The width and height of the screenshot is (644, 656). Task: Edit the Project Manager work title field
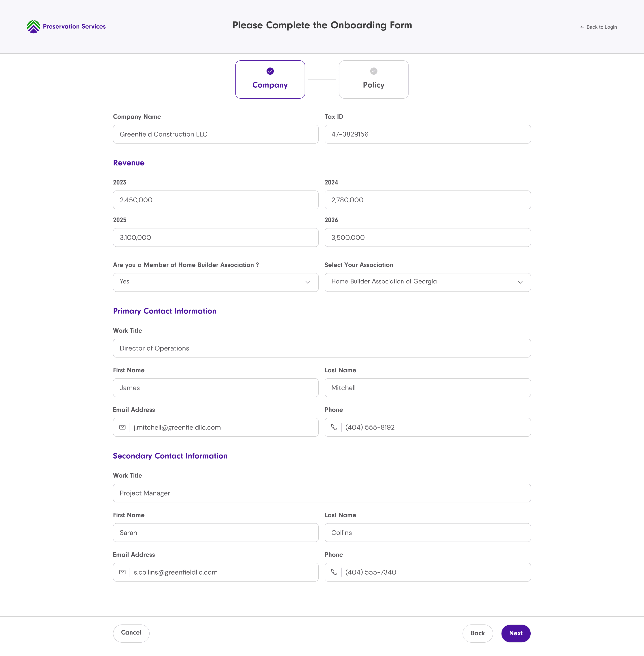322,493
